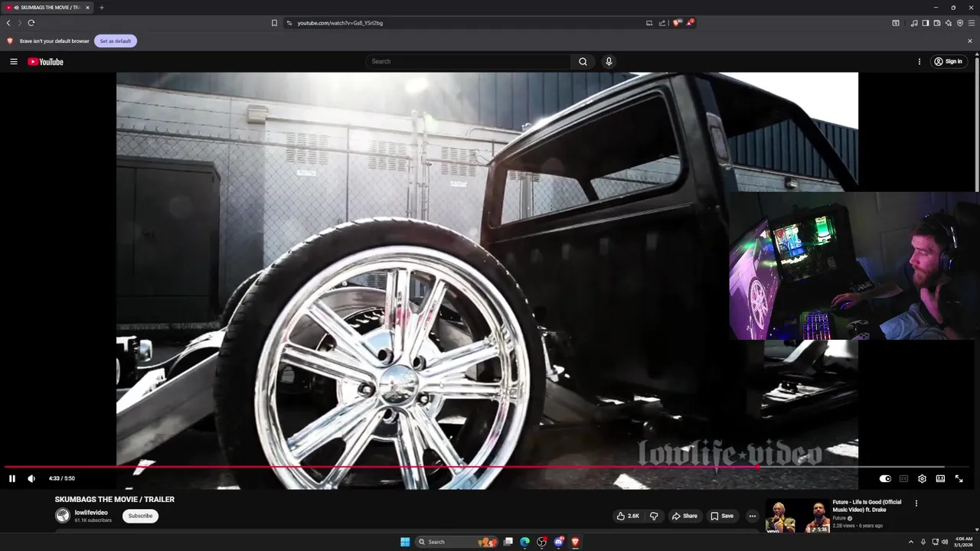980x551 pixels.
Task: Open the YouTube guide hamburger menu
Action: (x=14, y=61)
